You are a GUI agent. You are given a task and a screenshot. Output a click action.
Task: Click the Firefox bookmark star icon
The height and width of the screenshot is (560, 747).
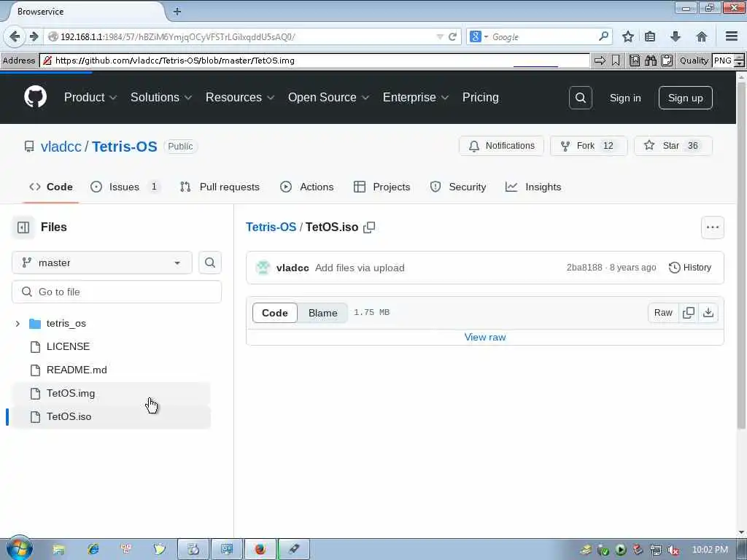(628, 36)
